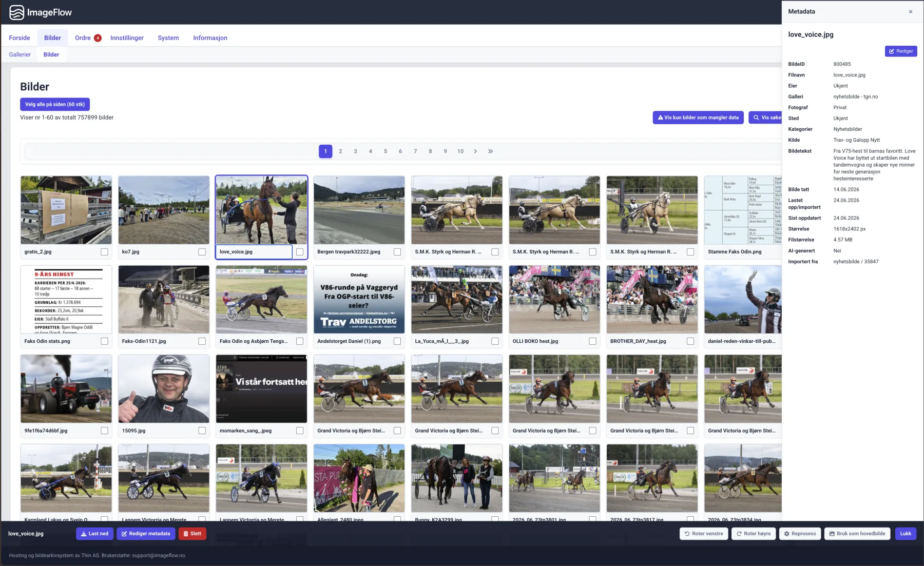The height and width of the screenshot is (566, 924).
Task: Open the momarken_sang_.jpeg thumbnail
Action: [261, 389]
